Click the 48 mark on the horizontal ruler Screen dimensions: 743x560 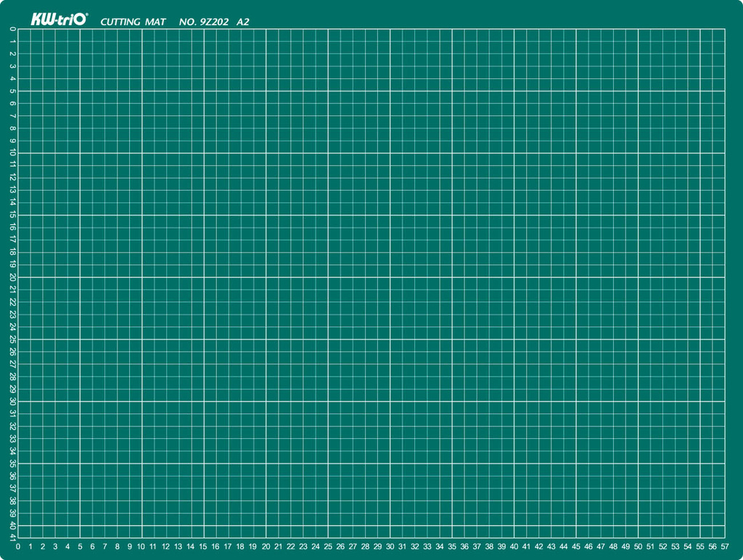click(x=613, y=546)
